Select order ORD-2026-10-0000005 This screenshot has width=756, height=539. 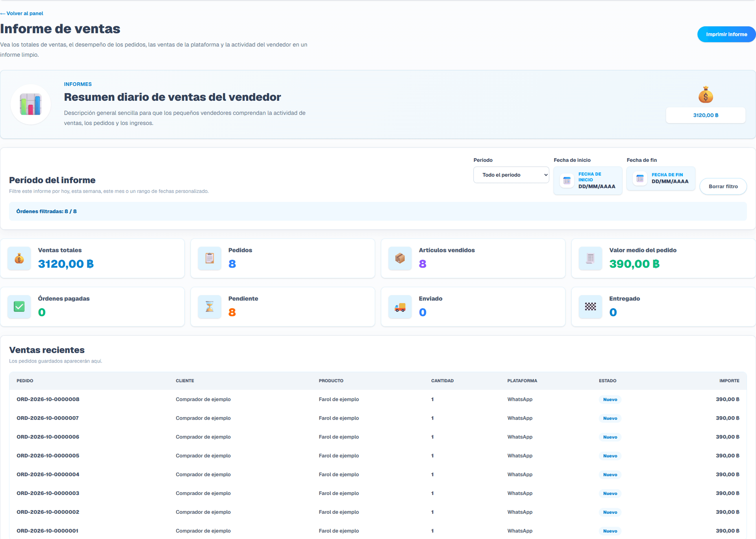[48, 456]
